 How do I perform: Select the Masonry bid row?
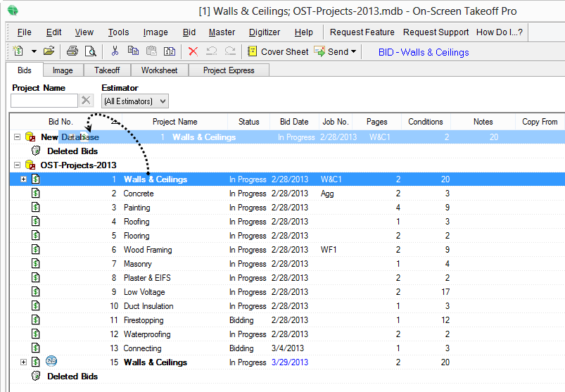point(287,264)
